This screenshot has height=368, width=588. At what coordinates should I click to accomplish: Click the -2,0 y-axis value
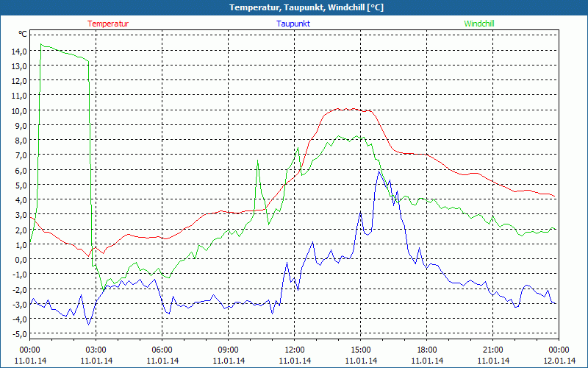click(21, 289)
